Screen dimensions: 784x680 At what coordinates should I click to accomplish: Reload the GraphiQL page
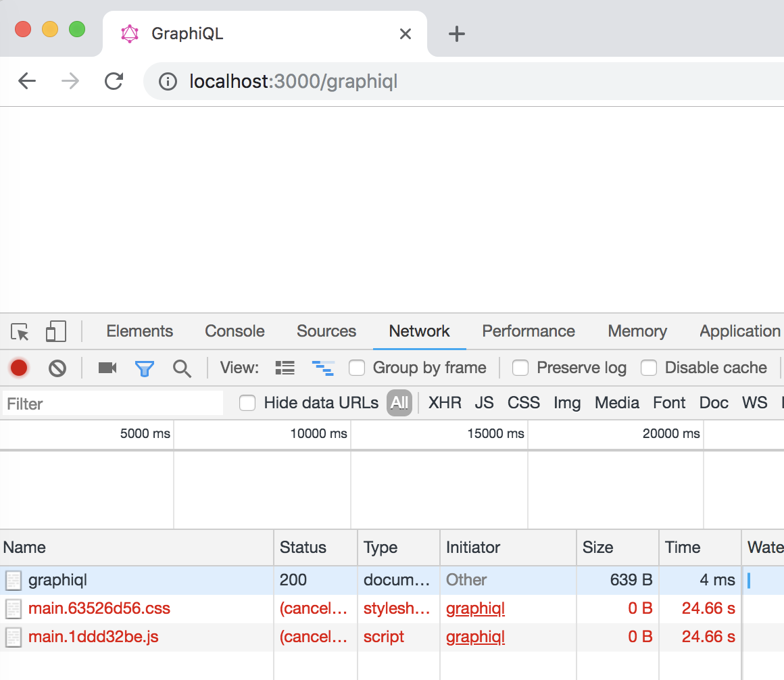114,81
